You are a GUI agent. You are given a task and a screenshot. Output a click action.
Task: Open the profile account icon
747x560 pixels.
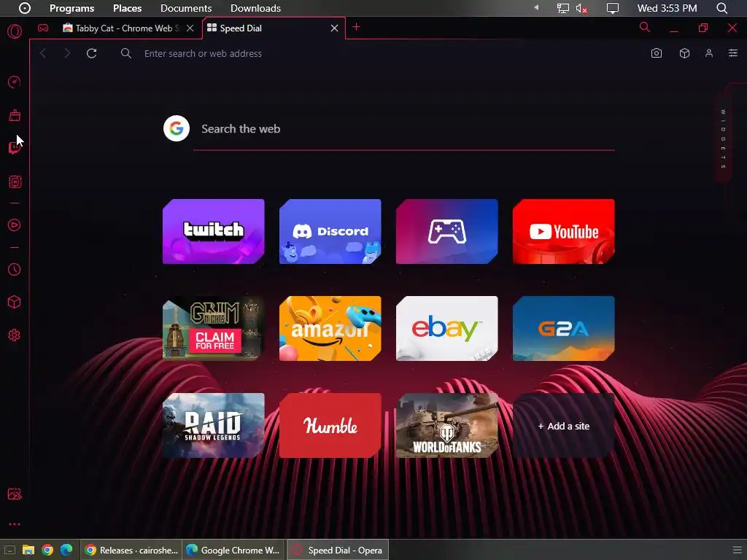click(x=709, y=53)
